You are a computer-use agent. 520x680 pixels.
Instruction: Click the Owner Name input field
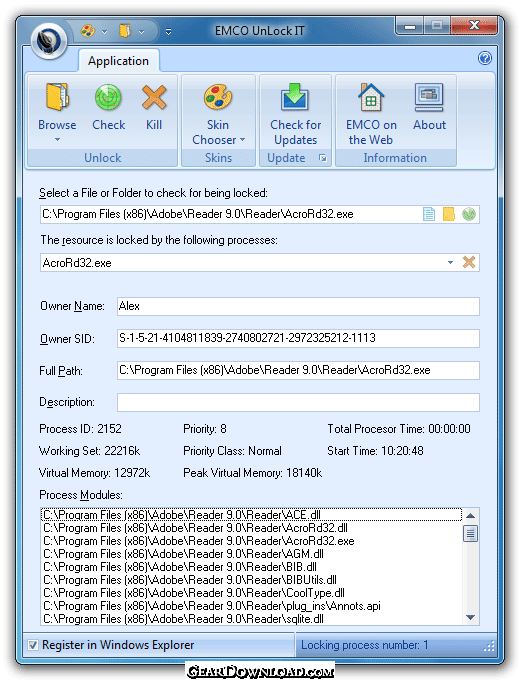click(x=298, y=306)
